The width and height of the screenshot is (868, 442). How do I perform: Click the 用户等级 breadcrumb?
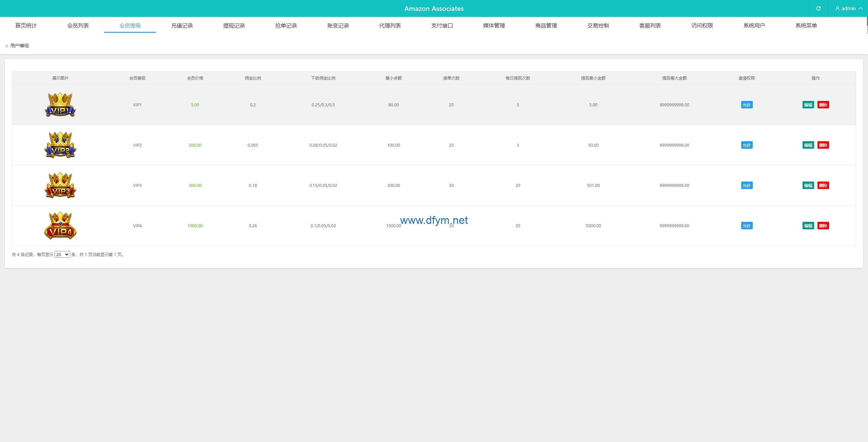pyautogui.click(x=20, y=46)
